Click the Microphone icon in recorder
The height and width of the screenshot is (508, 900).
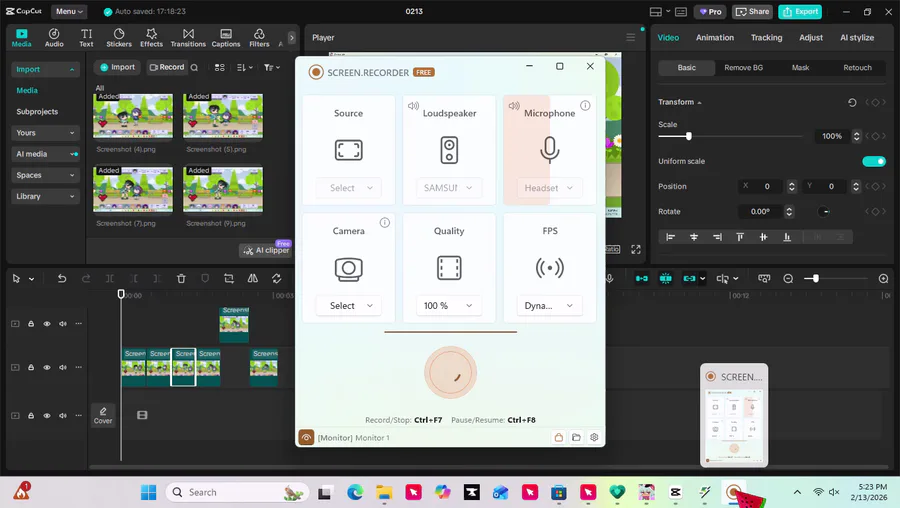coord(549,150)
